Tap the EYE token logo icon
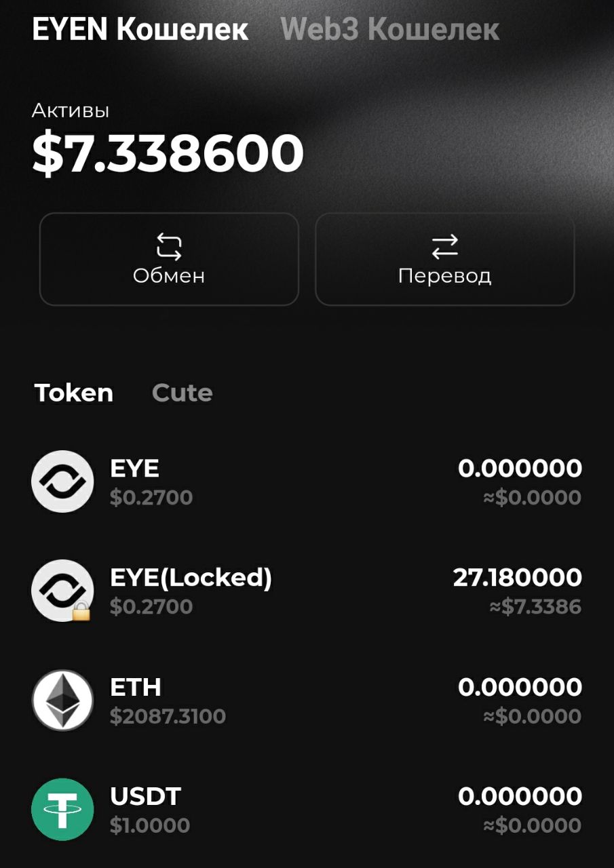The width and height of the screenshot is (614, 868). coord(62,481)
